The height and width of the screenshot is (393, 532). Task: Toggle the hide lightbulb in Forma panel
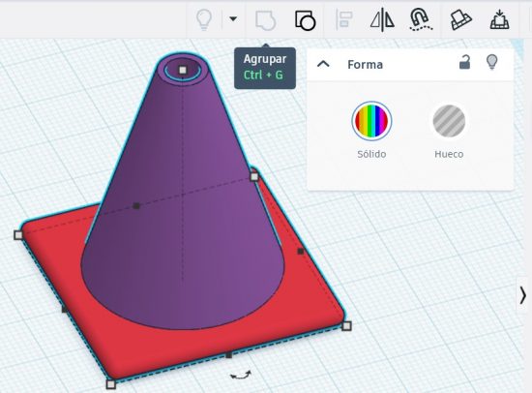(491, 62)
